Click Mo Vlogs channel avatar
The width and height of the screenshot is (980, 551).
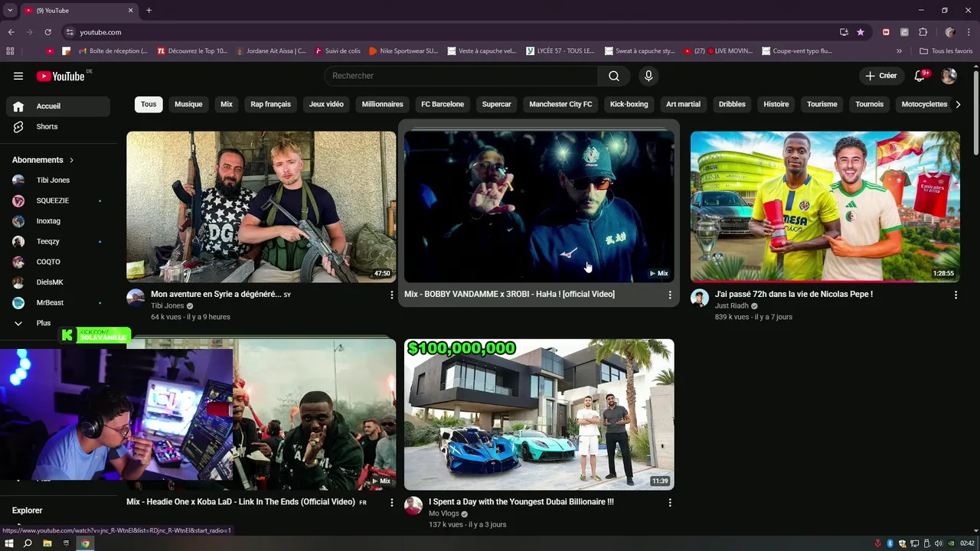click(x=413, y=506)
